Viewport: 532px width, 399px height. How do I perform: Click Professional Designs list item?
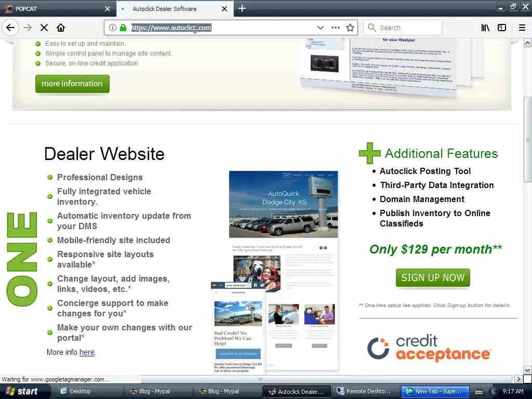pos(100,178)
